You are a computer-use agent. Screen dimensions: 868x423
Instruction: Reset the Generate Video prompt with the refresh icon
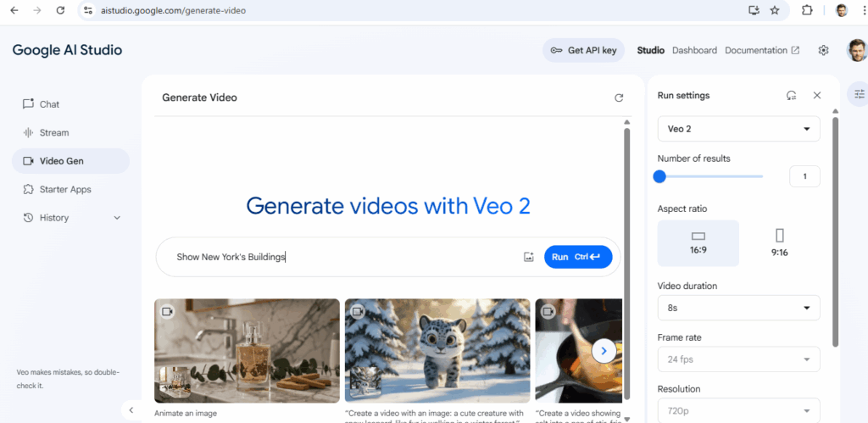(x=619, y=98)
